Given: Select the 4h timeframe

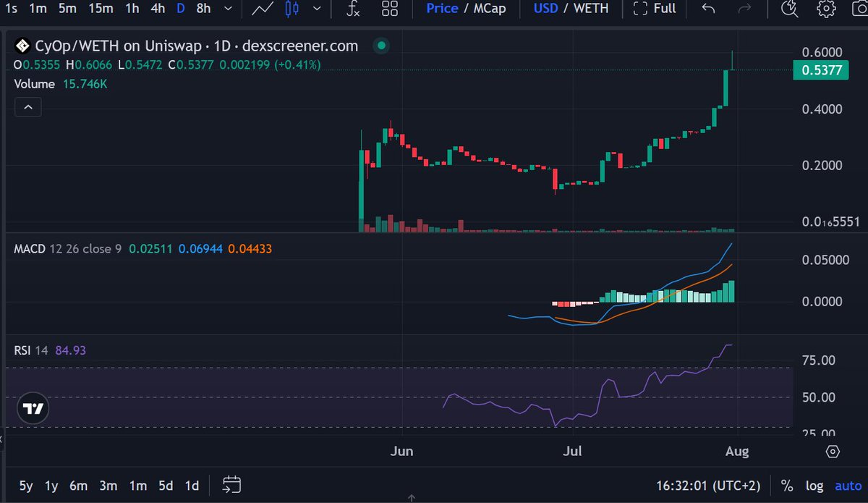Looking at the screenshot, I should click(158, 9).
